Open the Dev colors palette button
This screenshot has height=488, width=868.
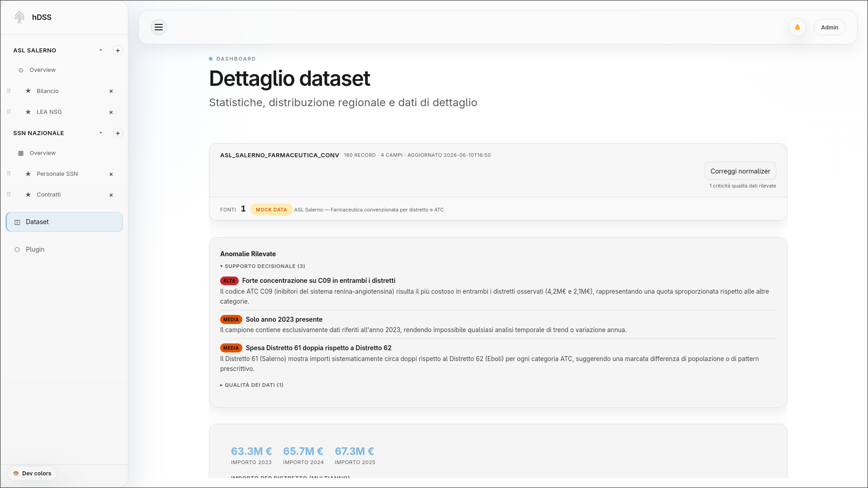[32, 474]
